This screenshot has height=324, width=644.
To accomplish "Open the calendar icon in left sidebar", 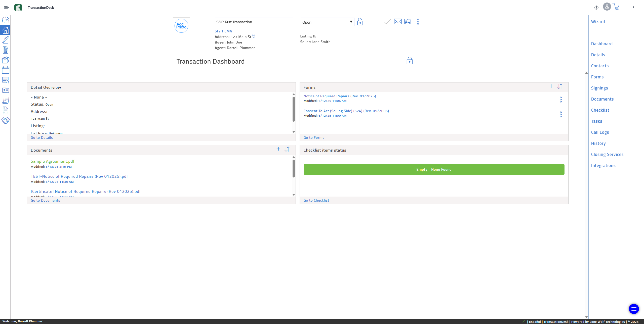I will tap(6, 70).
